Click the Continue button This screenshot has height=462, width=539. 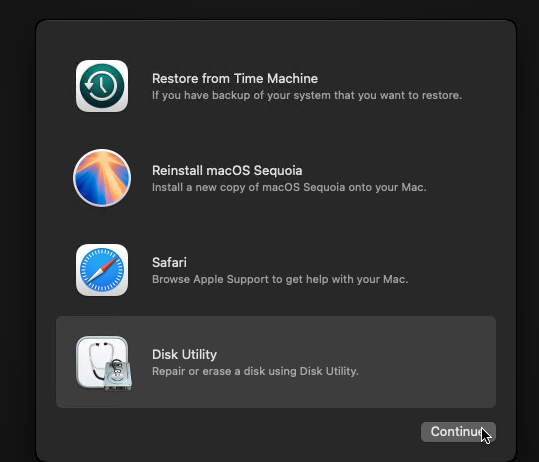point(458,432)
